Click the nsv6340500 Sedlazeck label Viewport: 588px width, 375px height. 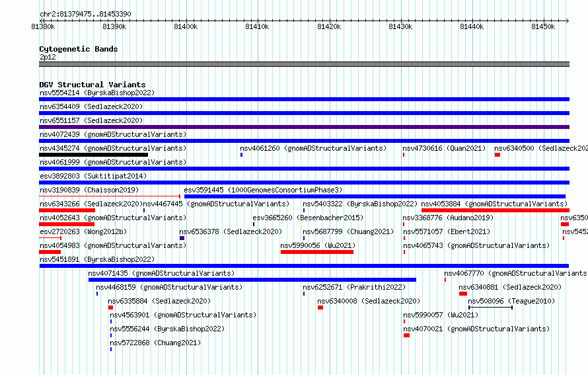(540, 148)
